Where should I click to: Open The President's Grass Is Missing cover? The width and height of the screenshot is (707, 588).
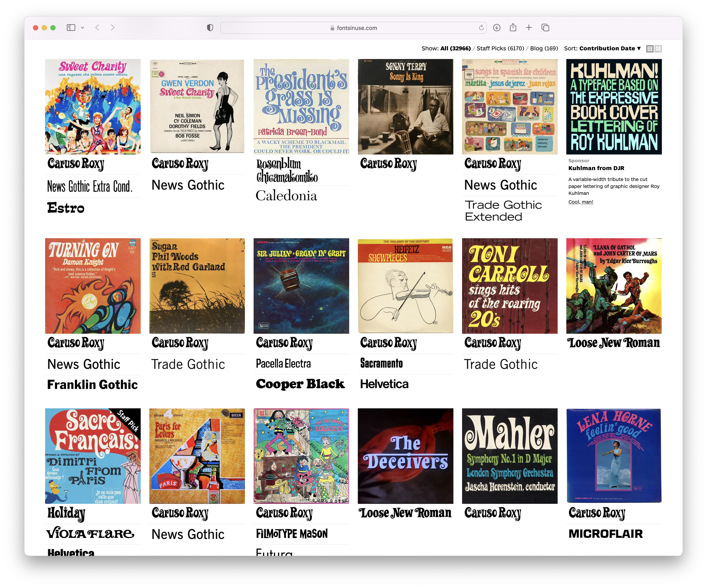click(x=301, y=107)
